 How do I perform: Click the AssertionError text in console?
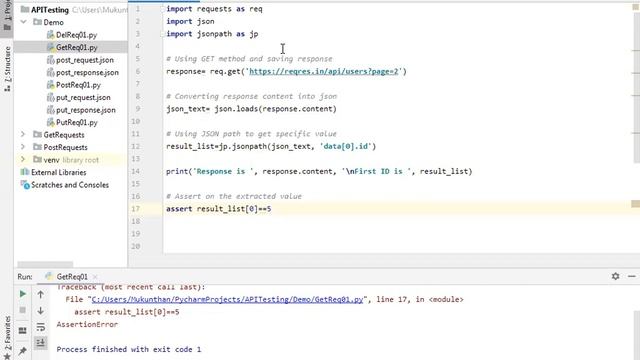[x=87, y=324]
